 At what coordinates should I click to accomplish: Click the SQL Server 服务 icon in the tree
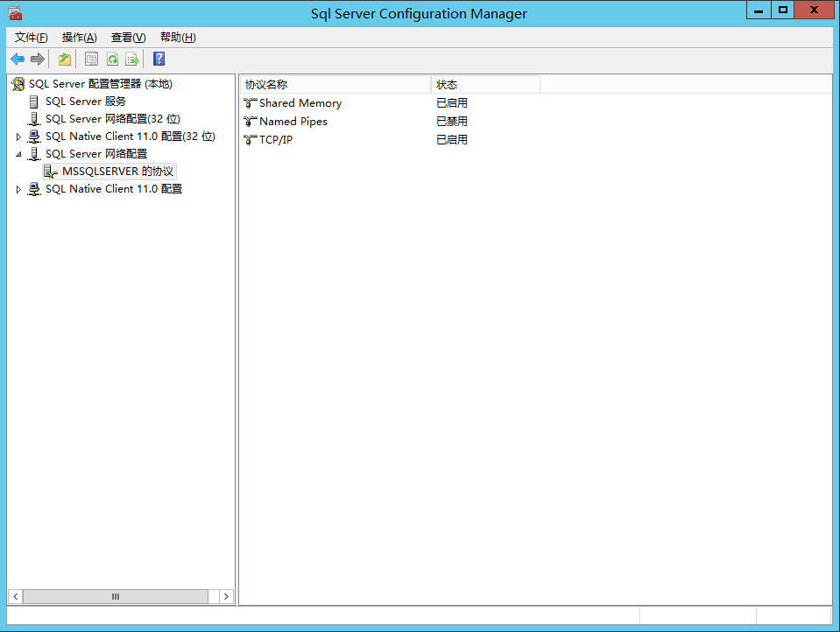[x=34, y=102]
